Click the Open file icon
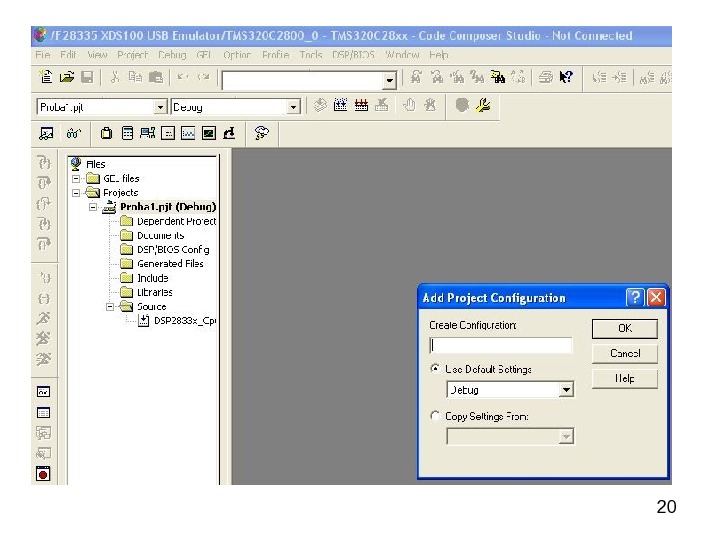This screenshot has height=540, width=720. (x=67, y=77)
